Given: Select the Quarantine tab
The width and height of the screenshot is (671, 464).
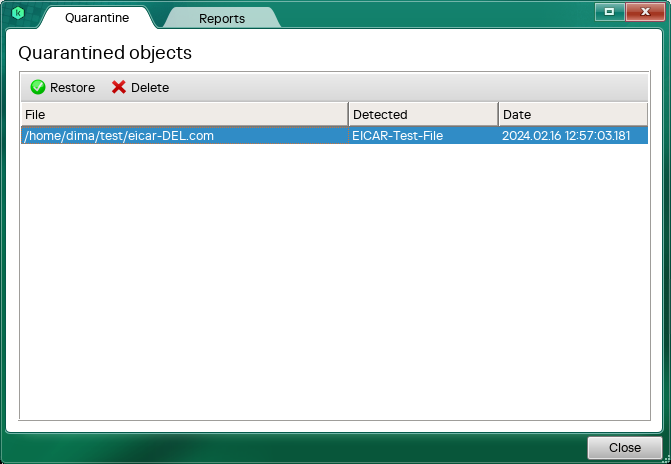Looking at the screenshot, I should coord(97,18).
